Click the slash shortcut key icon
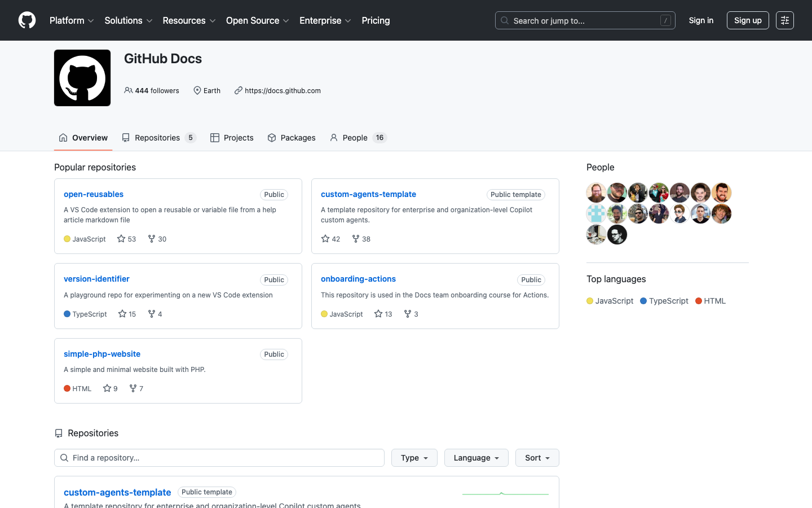Image resolution: width=812 pixels, height=508 pixels. pos(665,20)
